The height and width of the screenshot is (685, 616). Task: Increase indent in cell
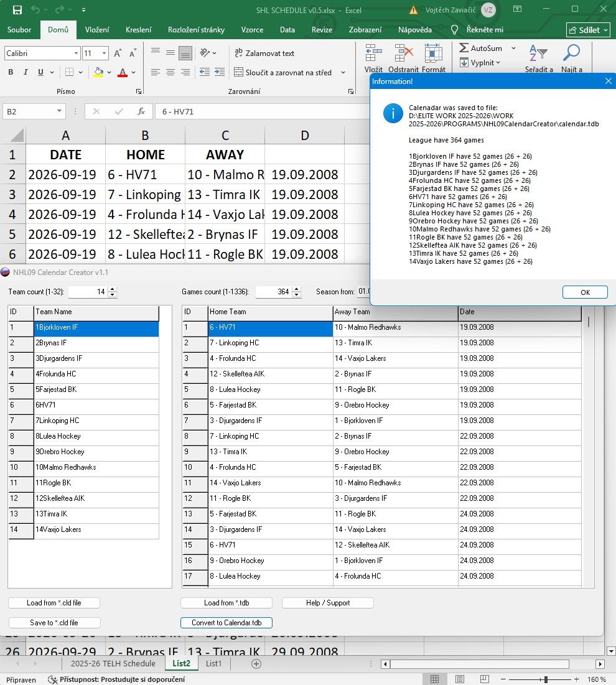220,72
